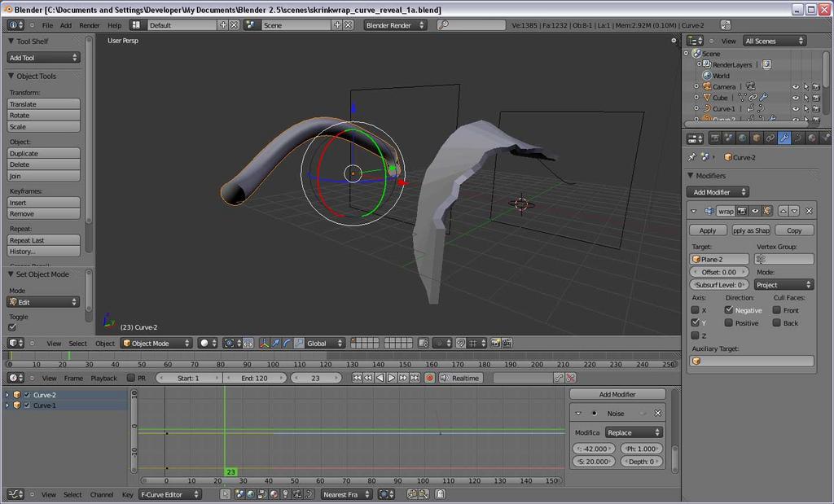Enable Cull Faces Back checkbox
The height and width of the screenshot is (504, 834).
(776, 322)
